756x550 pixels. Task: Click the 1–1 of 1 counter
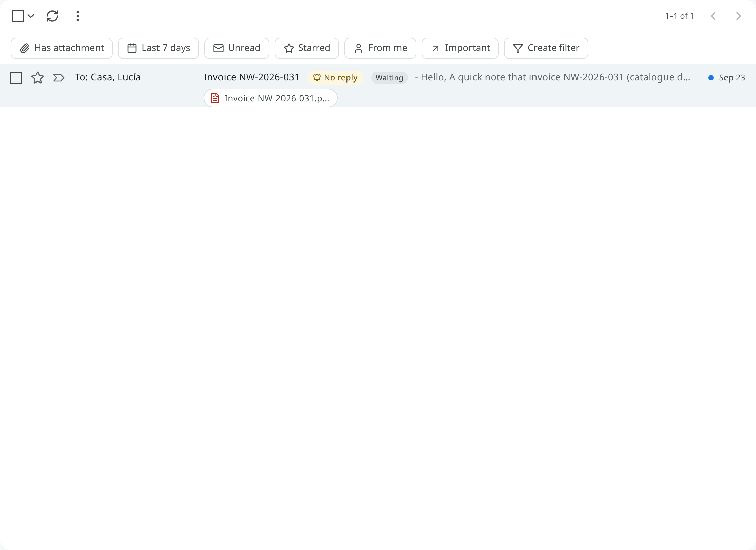click(679, 16)
